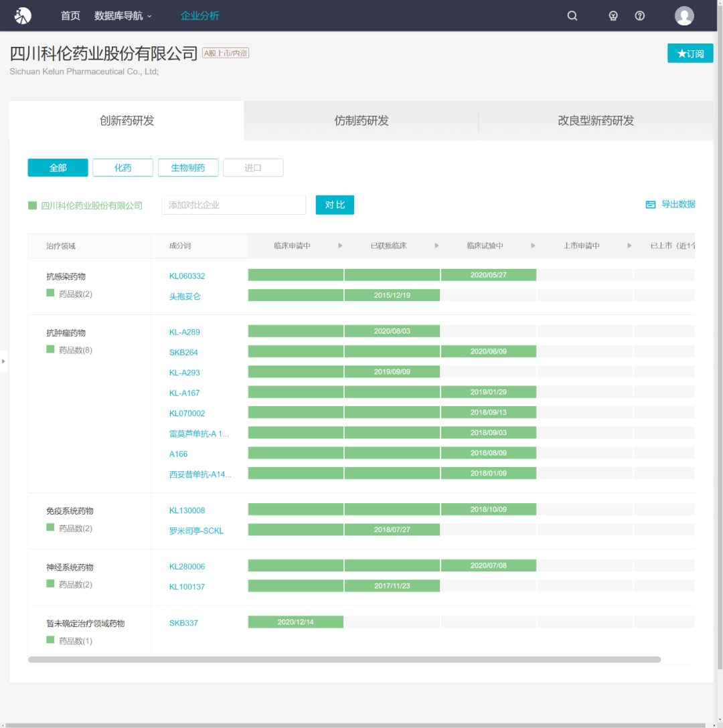Screen dimensions: 723x728
Task: Open the KL060332 drug link
Action: [187, 276]
